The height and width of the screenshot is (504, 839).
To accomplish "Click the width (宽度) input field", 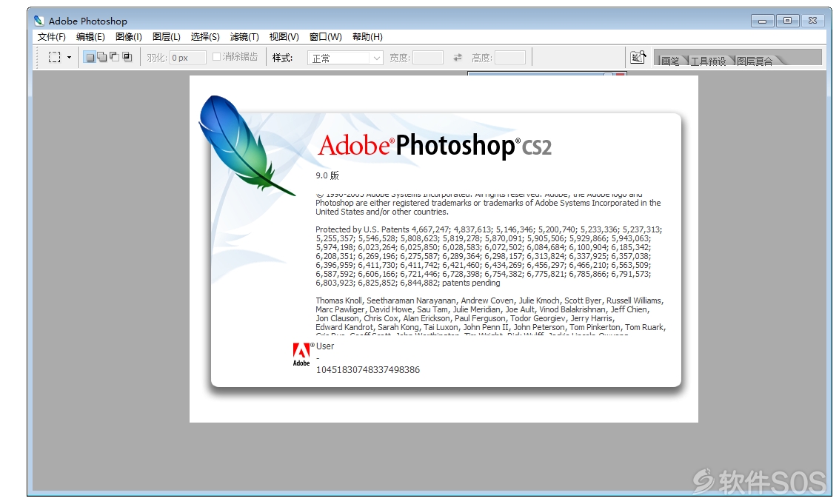I will tap(428, 57).
